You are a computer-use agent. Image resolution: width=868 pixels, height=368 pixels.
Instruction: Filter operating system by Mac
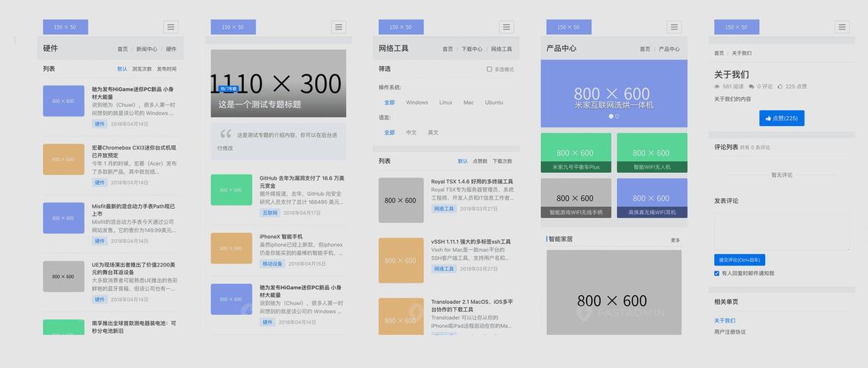[x=469, y=102]
